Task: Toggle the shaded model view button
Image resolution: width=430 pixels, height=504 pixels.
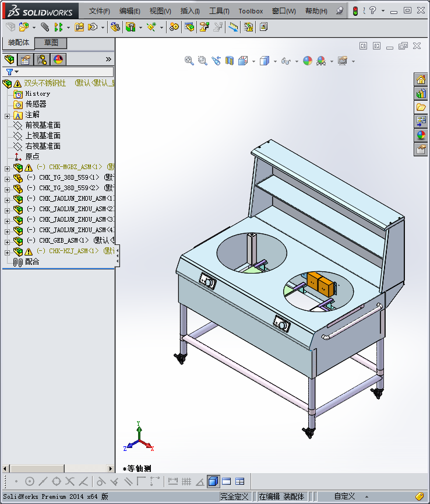Action: (213, 481)
